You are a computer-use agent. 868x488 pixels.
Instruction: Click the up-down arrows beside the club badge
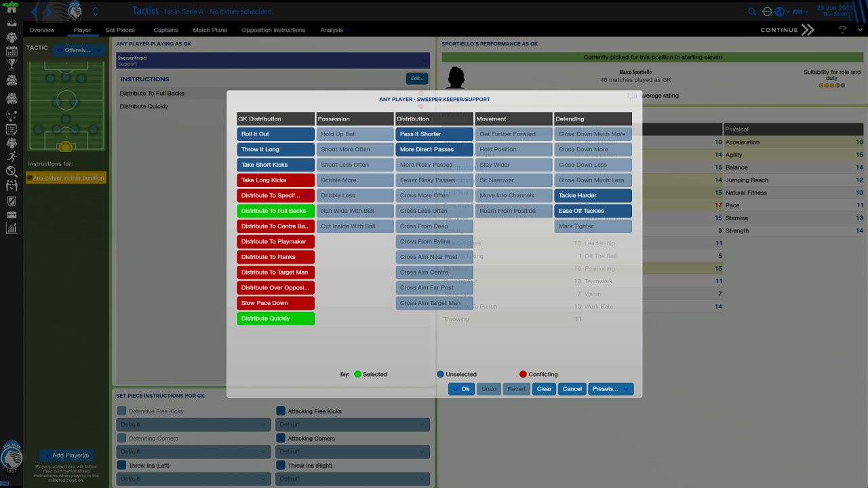(95, 12)
